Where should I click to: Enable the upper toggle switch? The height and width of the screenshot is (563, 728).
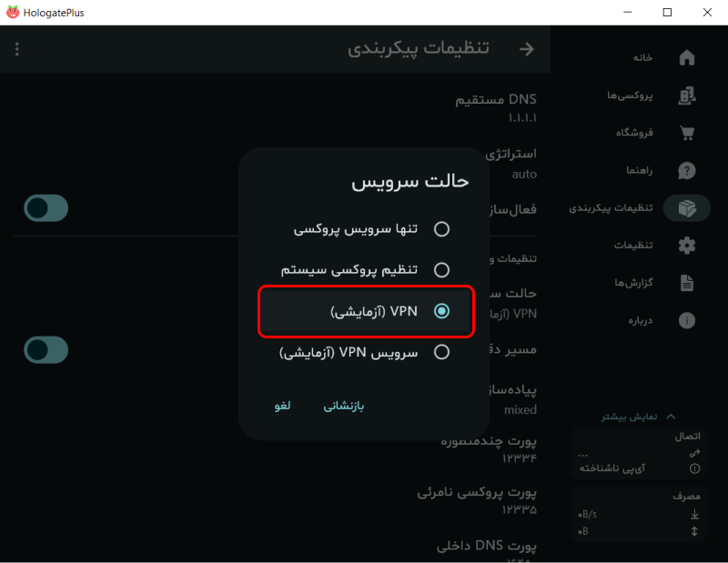click(x=45, y=208)
